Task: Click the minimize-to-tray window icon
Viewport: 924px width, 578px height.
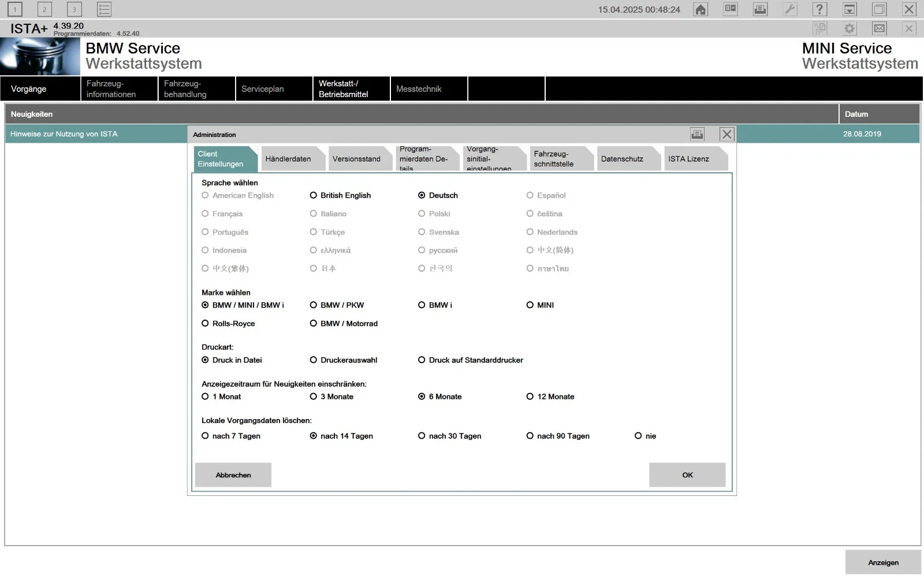Action: (x=850, y=9)
